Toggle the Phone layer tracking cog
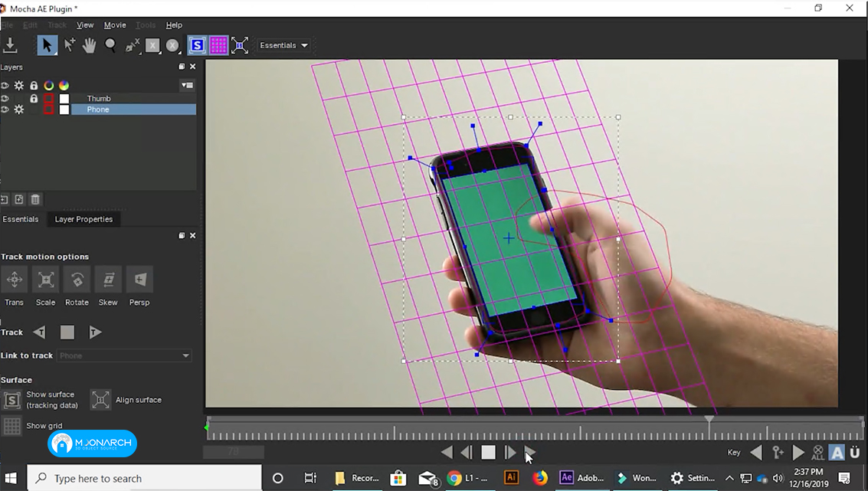The height and width of the screenshot is (491, 868). 19,110
